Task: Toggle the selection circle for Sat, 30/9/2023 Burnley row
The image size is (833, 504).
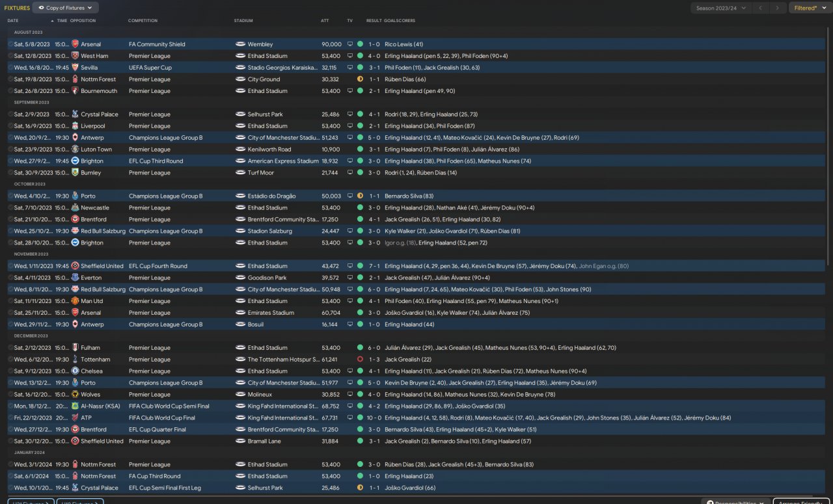Action: (x=10, y=173)
